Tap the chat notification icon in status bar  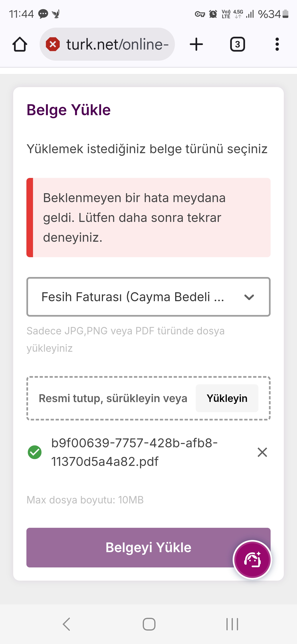tap(43, 14)
